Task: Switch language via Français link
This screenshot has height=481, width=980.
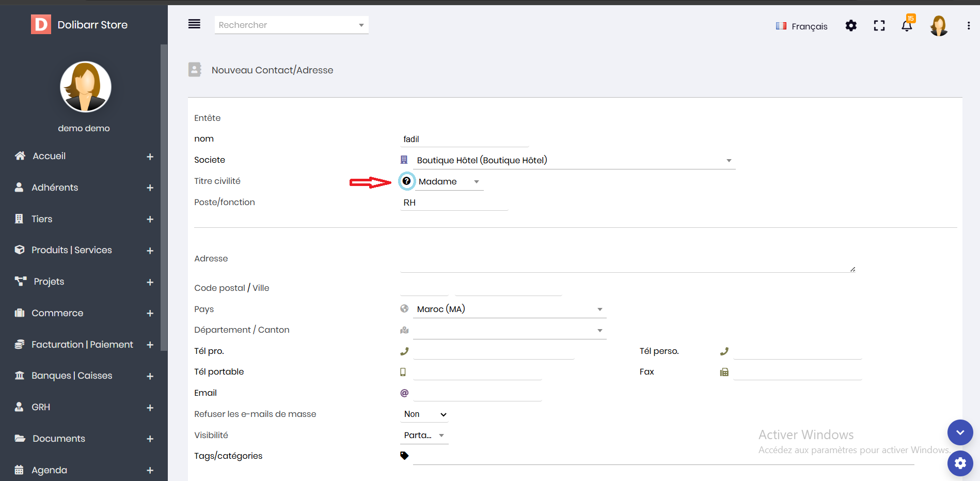Action: [x=802, y=26]
